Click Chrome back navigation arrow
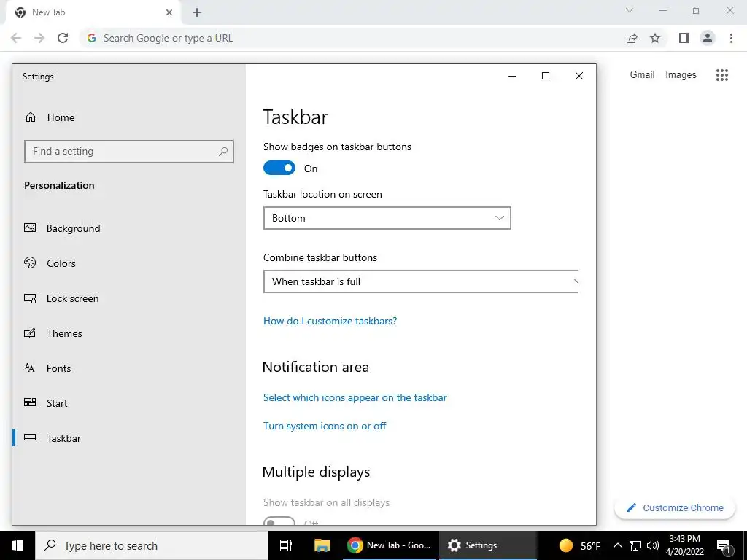 [16, 38]
